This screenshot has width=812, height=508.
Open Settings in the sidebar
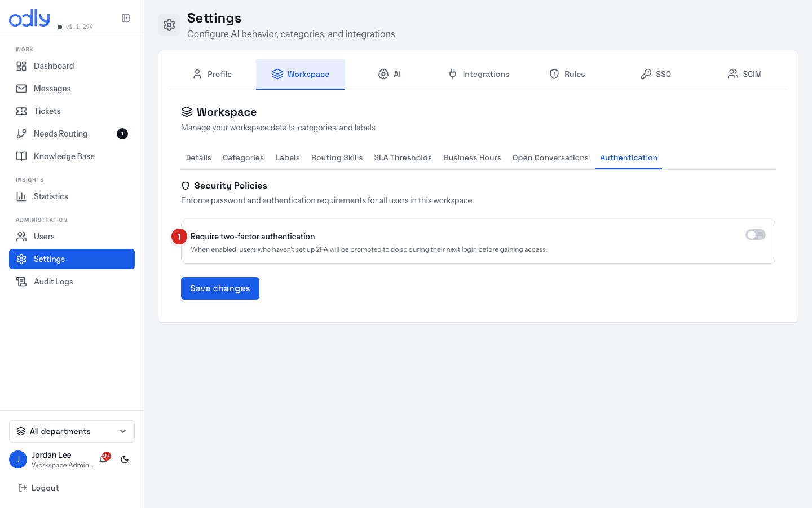72,259
